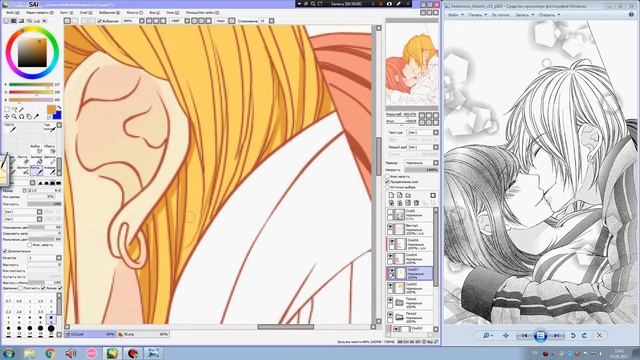Hide folder Папка1 eye toggle
The width and height of the screenshot is (640, 360).
coord(390,300)
